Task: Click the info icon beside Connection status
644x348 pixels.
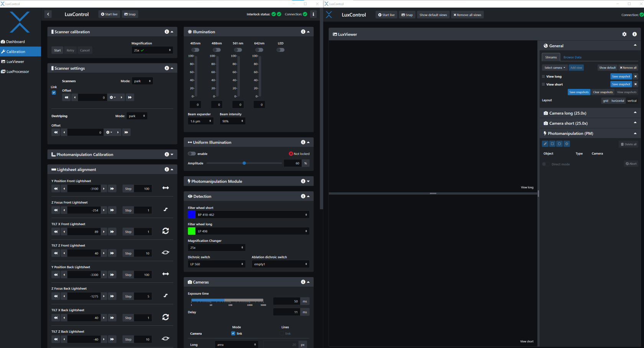Action: coord(313,14)
